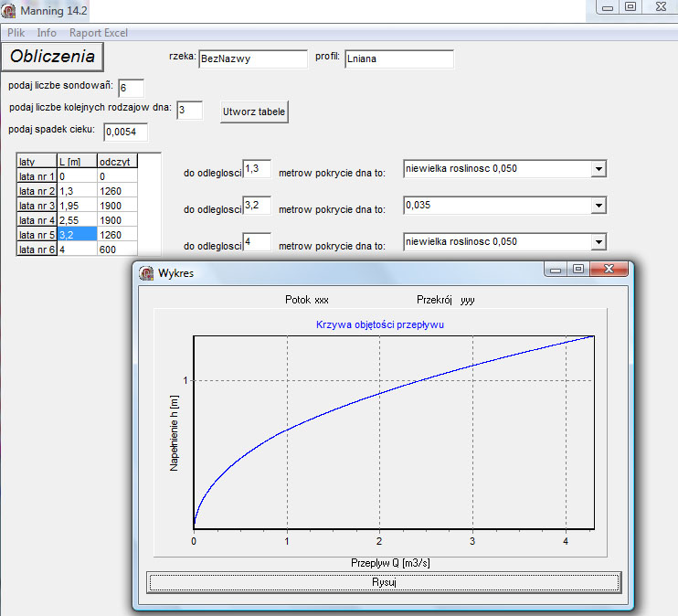Viewport: 678px width, 616px height.
Task: Click the Potok xxx label in Wykres
Action: click(x=307, y=300)
